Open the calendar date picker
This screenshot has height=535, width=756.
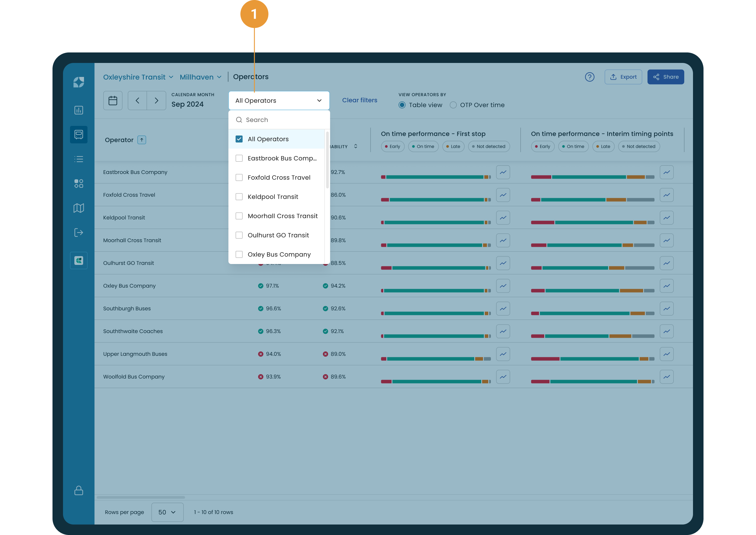pyautogui.click(x=113, y=101)
